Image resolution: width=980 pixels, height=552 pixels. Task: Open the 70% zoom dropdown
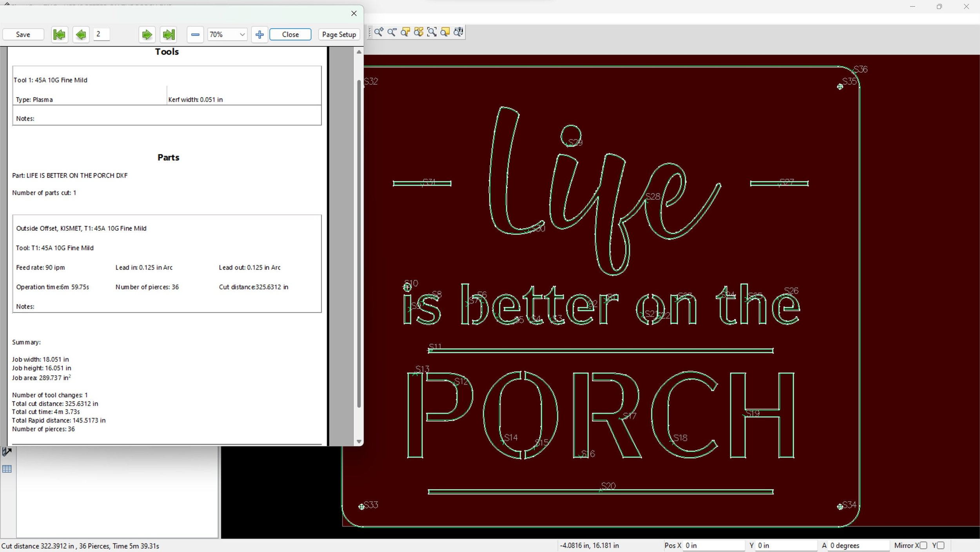tap(227, 35)
